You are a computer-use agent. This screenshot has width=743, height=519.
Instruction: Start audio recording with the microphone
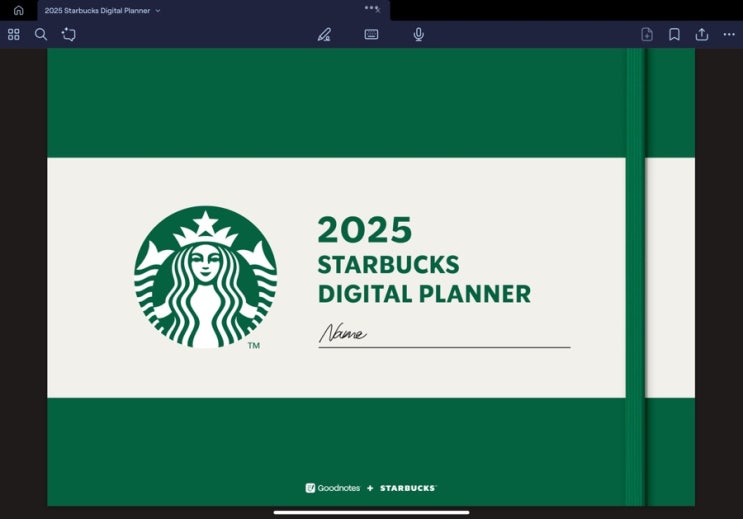tap(418, 34)
